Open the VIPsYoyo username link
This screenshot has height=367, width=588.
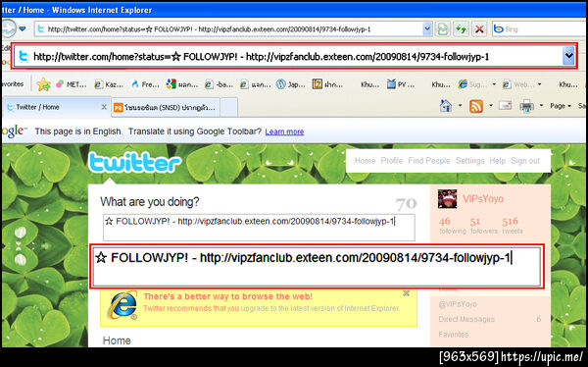click(482, 199)
